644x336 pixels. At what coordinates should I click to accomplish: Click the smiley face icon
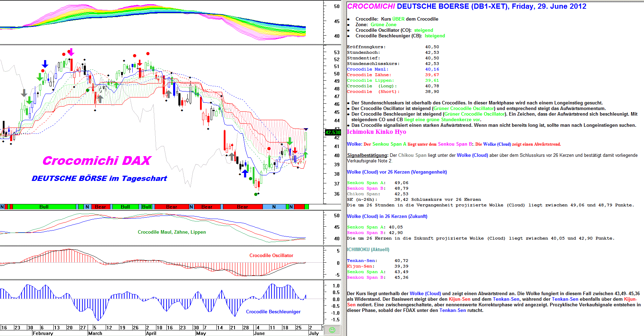[x=332, y=330]
